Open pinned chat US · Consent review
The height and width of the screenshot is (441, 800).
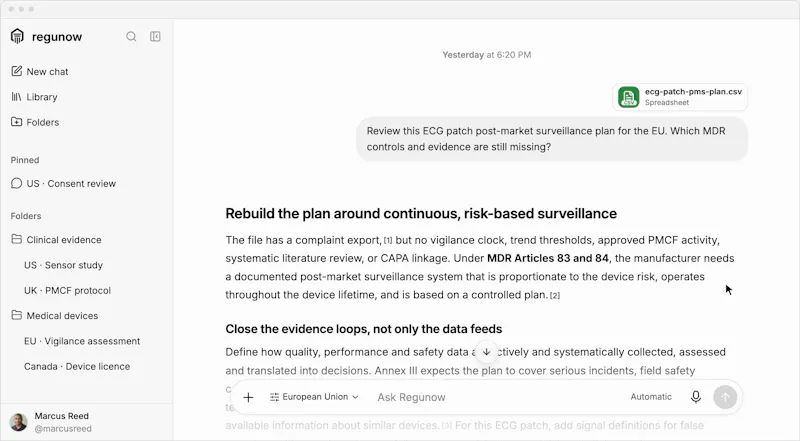pos(63,183)
